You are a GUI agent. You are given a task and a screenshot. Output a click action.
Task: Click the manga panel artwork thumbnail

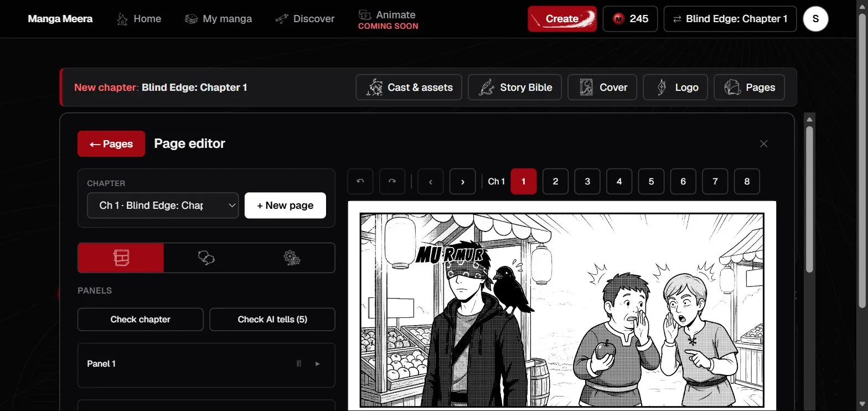click(562, 310)
